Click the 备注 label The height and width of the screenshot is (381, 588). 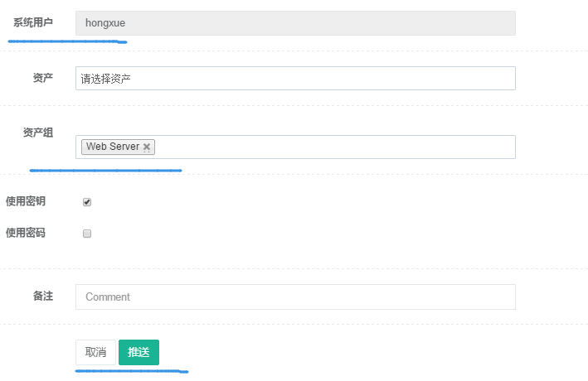tap(43, 296)
